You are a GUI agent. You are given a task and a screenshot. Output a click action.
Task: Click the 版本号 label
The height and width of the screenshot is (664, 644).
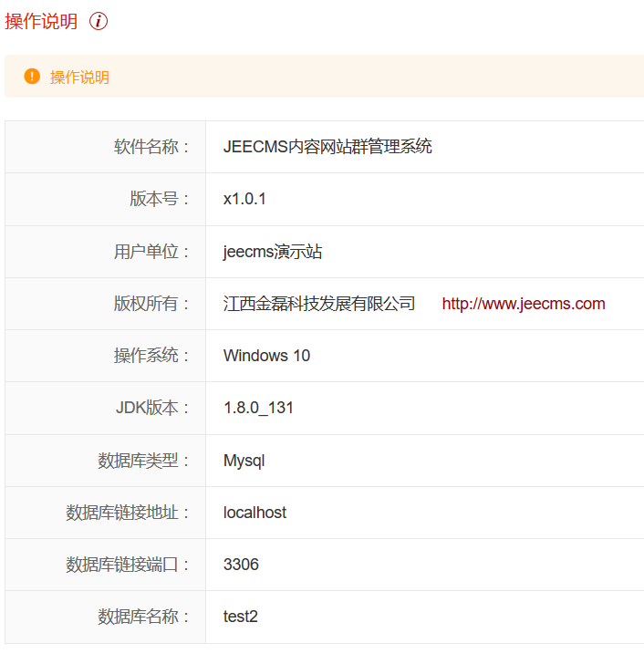160,199
